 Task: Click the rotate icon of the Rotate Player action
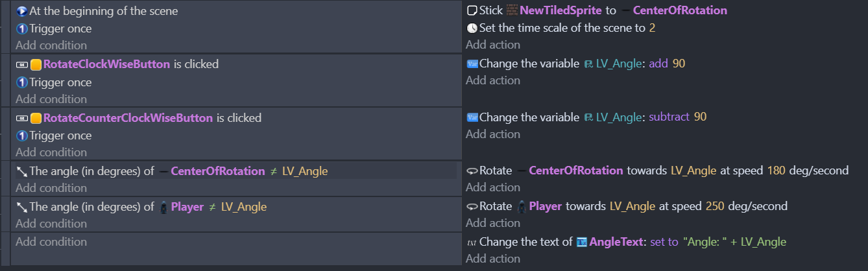click(x=472, y=206)
